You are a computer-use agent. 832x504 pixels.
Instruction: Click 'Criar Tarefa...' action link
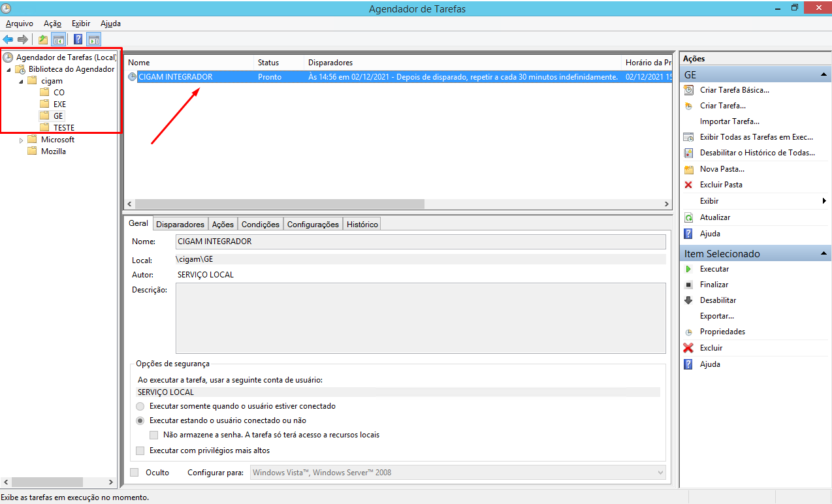pyautogui.click(x=723, y=106)
